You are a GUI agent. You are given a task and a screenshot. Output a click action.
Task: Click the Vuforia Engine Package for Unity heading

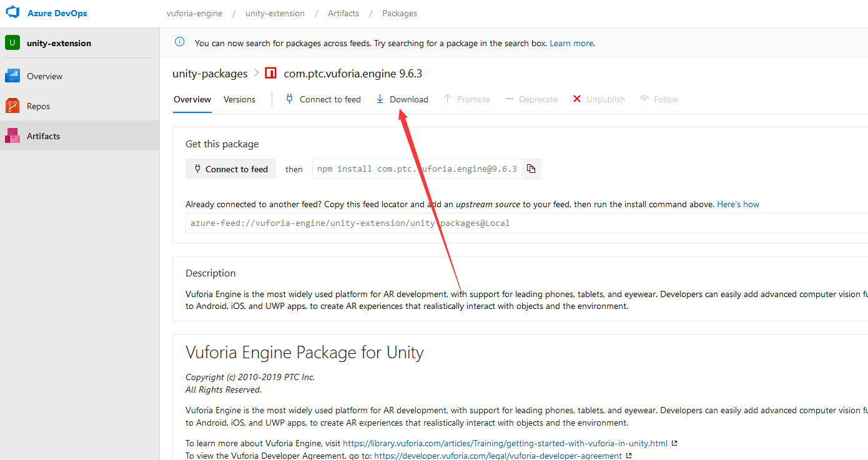(305, 353)
